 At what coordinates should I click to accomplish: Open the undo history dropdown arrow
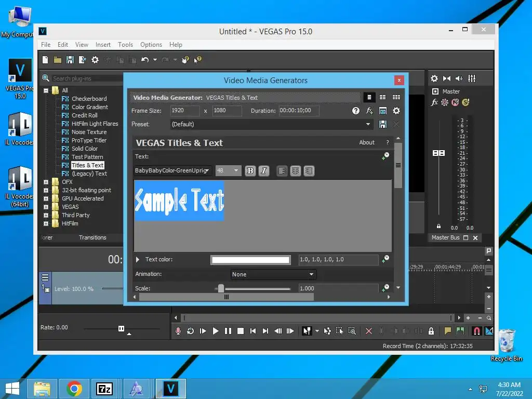(155, 60)
